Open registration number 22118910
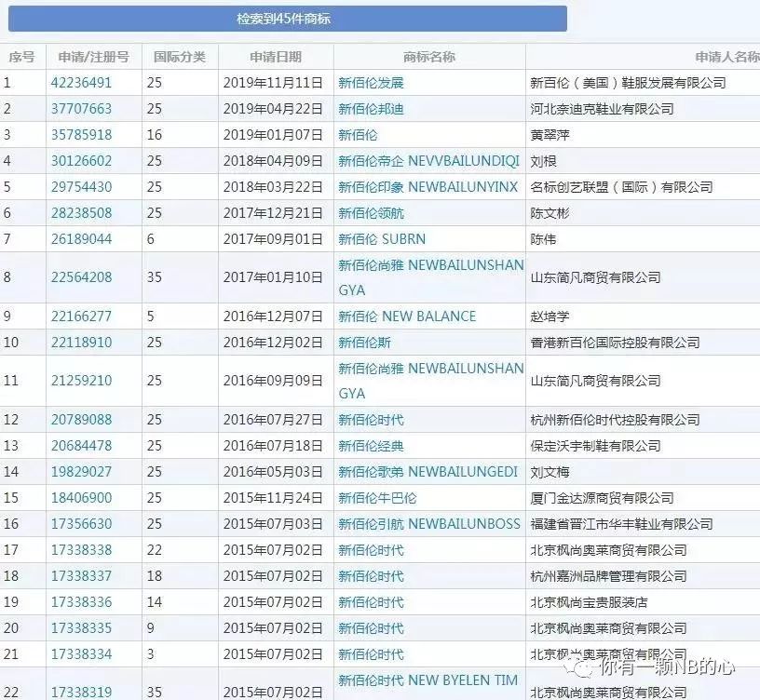The image size is (760, 700). [81, 343]
